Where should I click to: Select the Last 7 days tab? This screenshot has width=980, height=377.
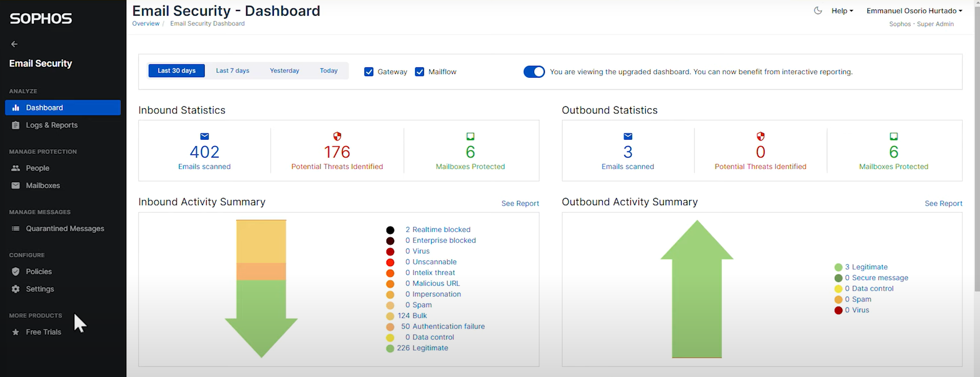click(x=233, y=71)
